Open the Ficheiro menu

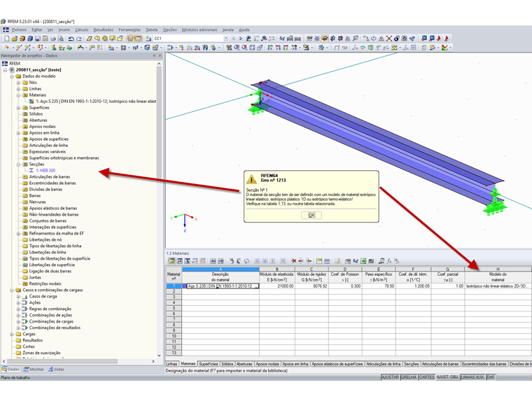(x=20, y=30)
